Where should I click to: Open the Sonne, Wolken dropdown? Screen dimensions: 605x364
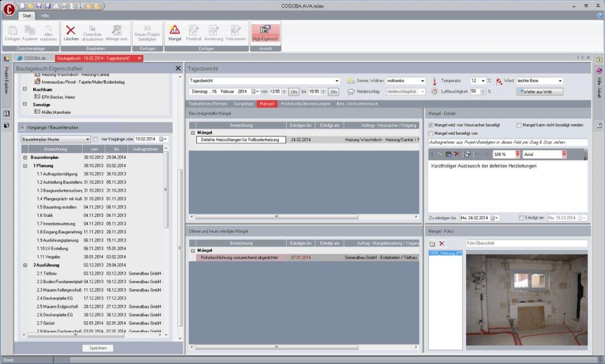[422, 80]
